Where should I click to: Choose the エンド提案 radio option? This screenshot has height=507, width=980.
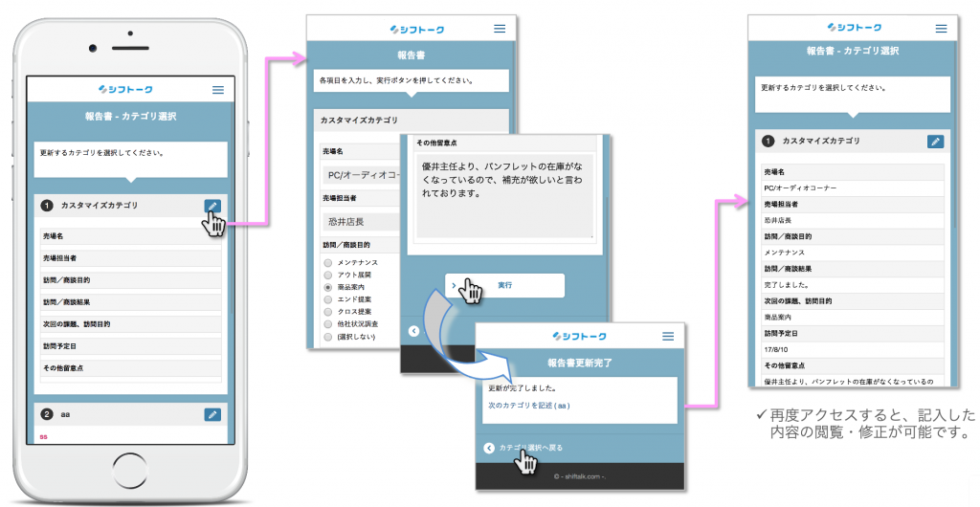(328, 299)
